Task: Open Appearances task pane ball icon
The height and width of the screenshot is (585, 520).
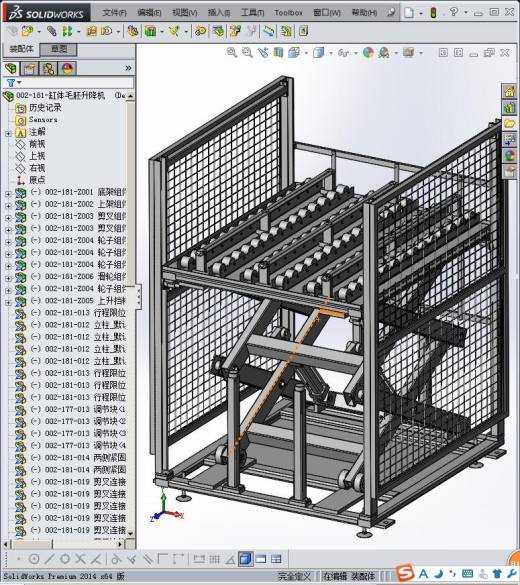Action: 509,156
